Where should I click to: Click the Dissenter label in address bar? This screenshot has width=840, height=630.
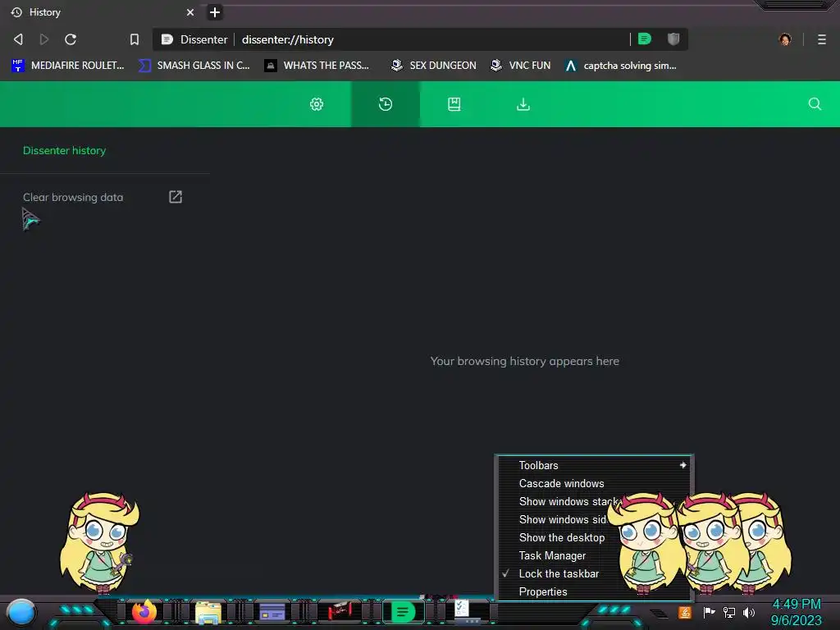click(203, 39)
